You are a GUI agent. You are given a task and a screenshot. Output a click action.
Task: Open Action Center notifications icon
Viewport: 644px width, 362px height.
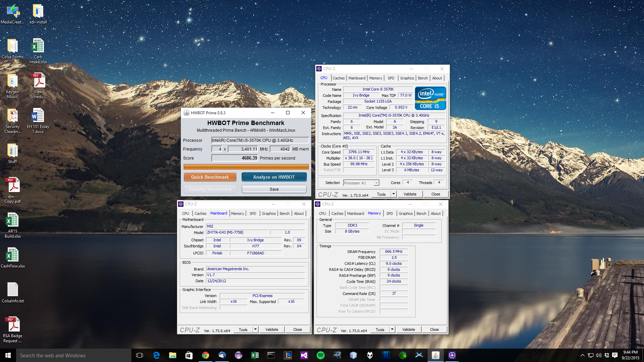coord(615,355)
